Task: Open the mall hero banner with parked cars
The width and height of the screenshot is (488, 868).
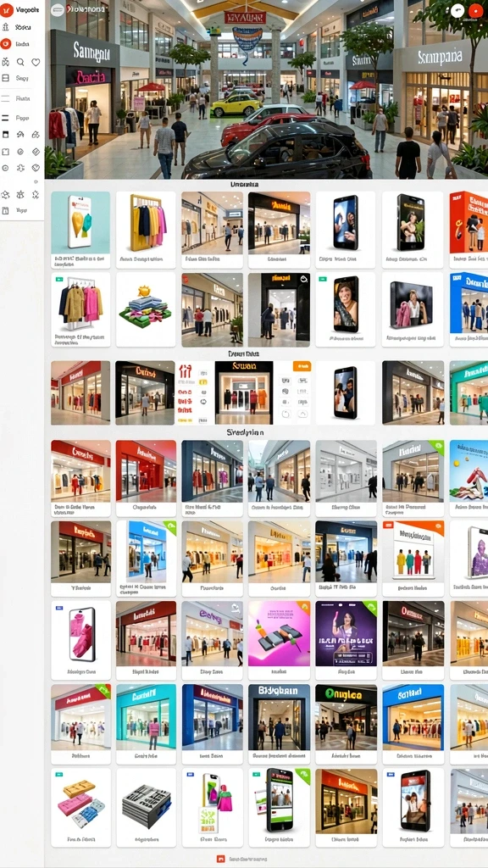Action: (x=266, y=89)
